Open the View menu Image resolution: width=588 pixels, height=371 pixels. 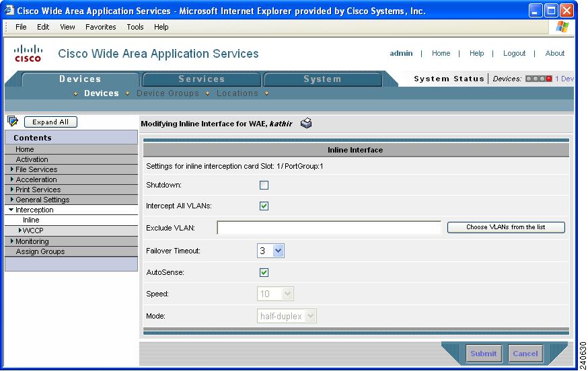tap(67, 27)
